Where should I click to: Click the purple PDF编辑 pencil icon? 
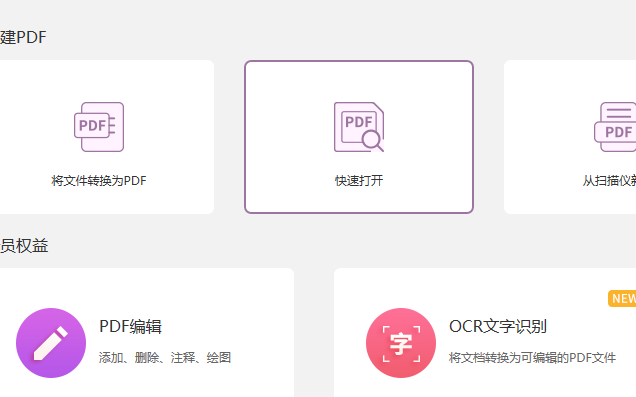[x=51, y=343]
